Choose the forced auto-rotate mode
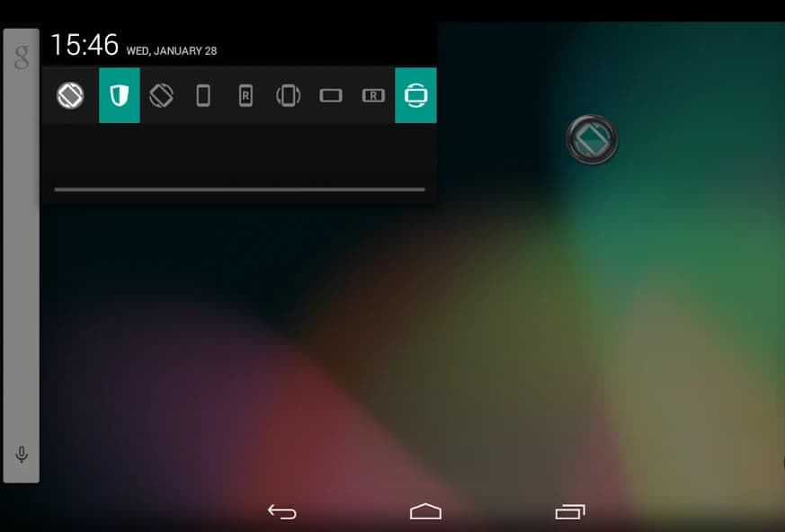 pyautogui.click(x=161, y=95)
